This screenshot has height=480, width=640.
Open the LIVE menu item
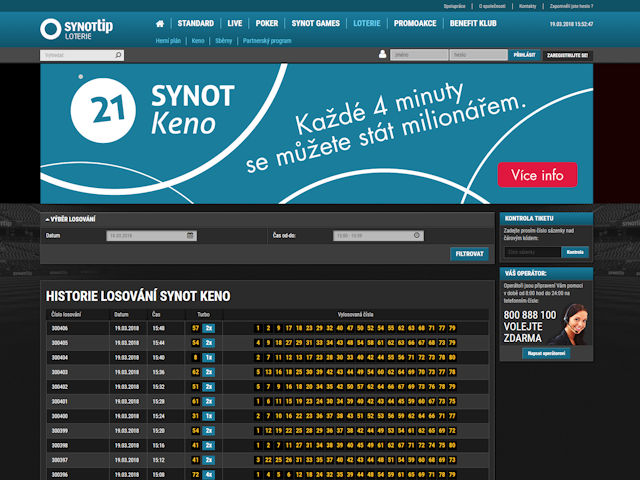pyautogui.click(x=235, y=24)
